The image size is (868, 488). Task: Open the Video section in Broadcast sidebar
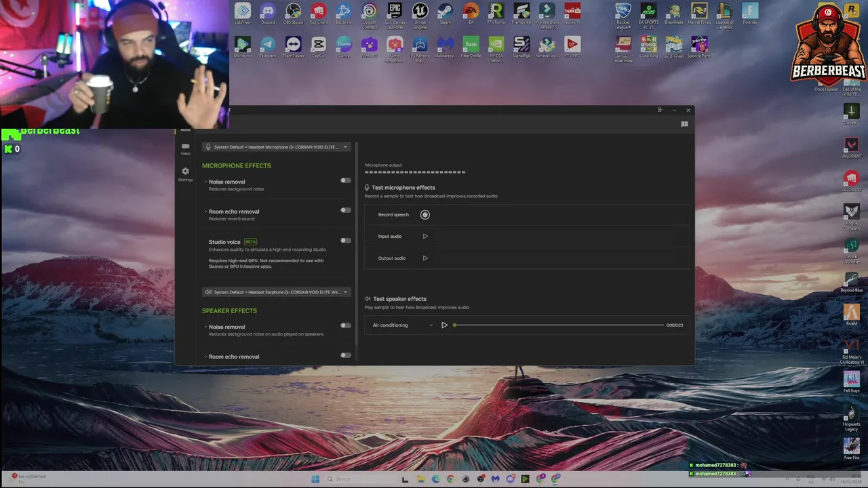[x=185, y=148]
